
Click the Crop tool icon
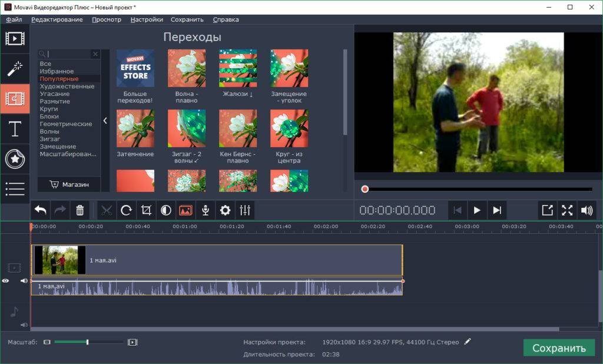click(x=146, y=210)
